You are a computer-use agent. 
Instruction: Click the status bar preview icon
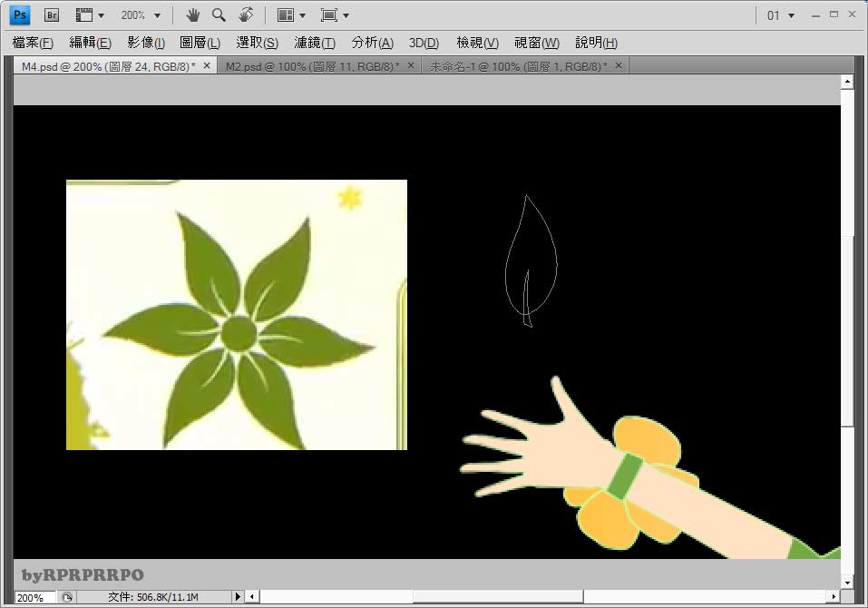pyautogui.click(x=67, y=597)
